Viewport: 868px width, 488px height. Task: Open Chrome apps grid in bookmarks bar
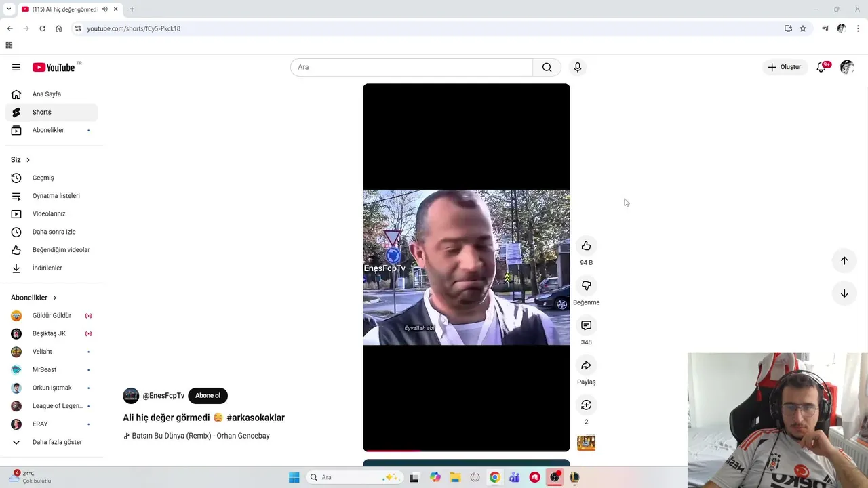pyautogui.click(x=9, y=45)
